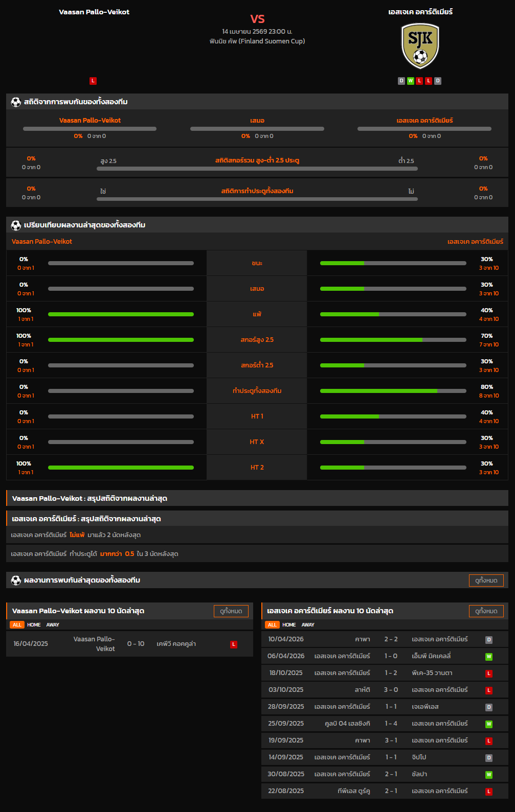Click SJK's 80% both-teams-score progress bar
The width and height of the screenshot is (515, 812).
click(x=393, y=391)
